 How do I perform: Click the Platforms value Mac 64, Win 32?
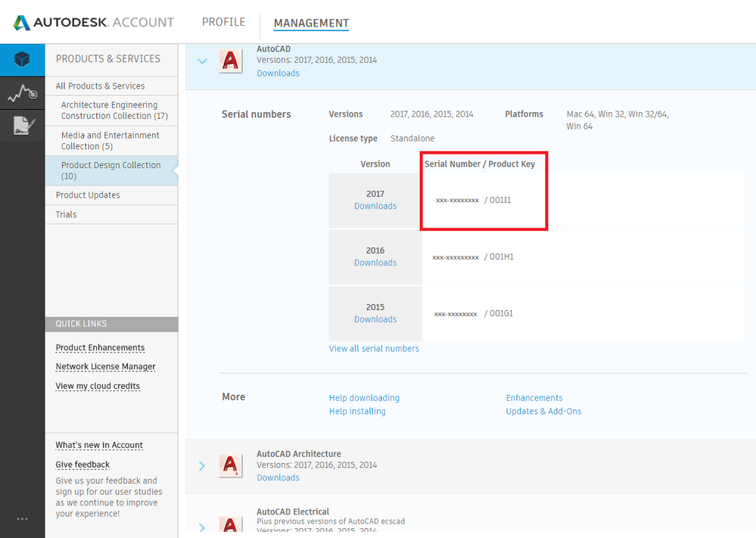click(x=618, y=120)
